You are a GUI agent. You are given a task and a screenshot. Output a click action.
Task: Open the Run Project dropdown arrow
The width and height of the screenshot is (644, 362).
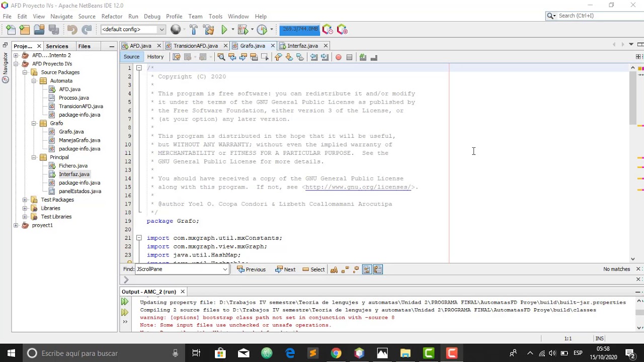click(232, 30)
